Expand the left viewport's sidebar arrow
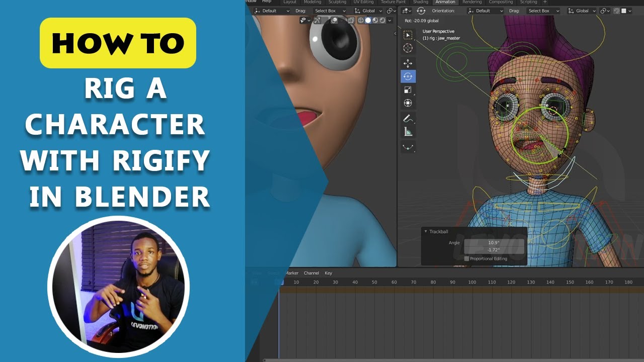The image size is (644, 362). [x=395, y=32]
